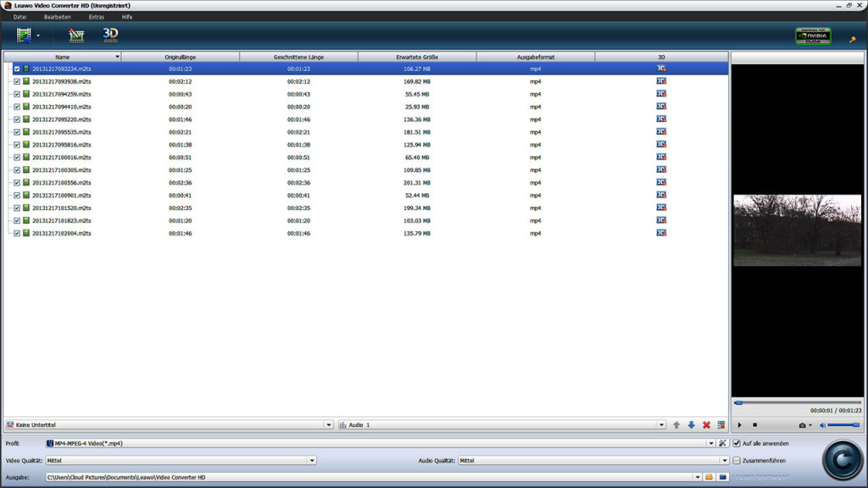868x488 pixels.
Task: Open the Datei menu
Action: (x=19, y=17)
